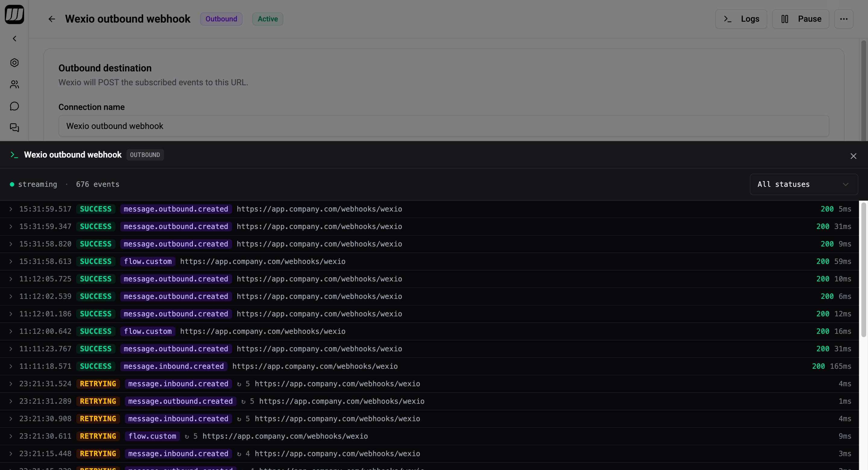The width and height of the screenshot is (868, 470).
Task: Open the single chat bubble icon
Action: tap(14, 106)
